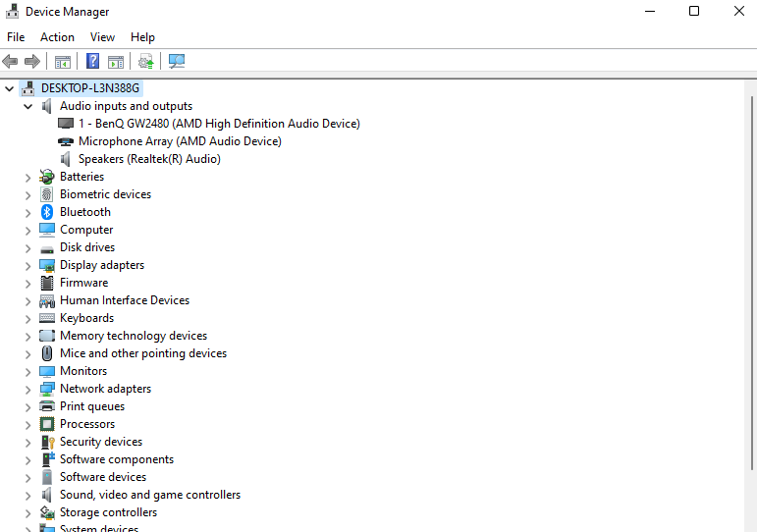Screen dimensions: 757x532
Task: Click the Device Manager title bar icon
Action: [12, 11]
